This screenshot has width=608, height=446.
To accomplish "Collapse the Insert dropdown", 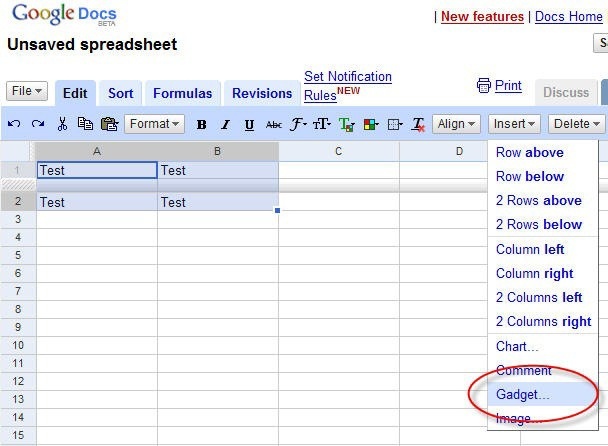I will pyautogui.click(x=514, y=124).
